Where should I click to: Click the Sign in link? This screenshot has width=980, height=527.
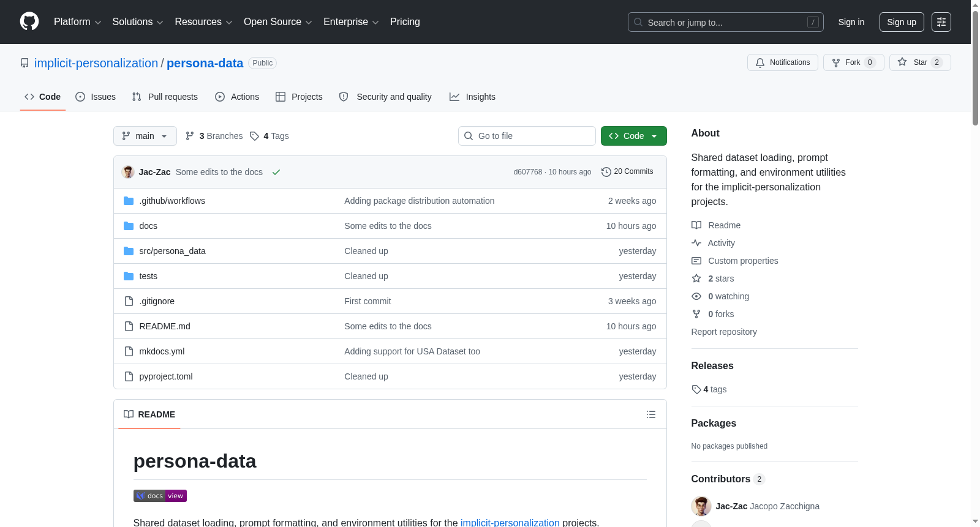point(851,22)
